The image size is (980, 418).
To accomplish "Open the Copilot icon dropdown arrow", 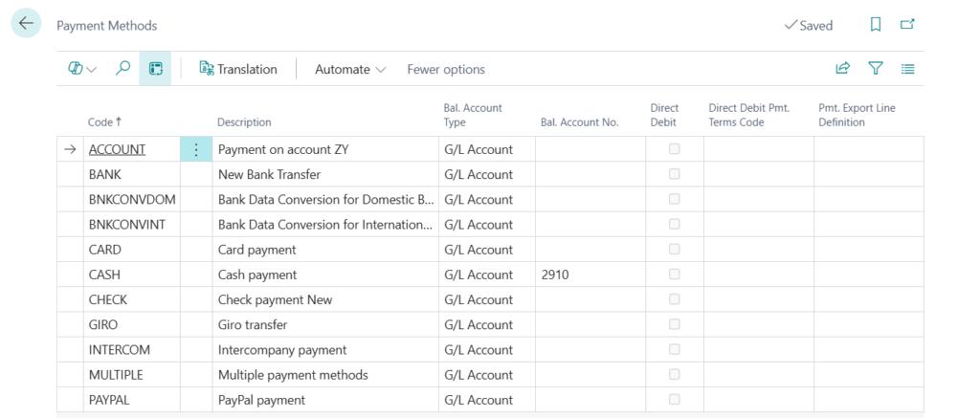I will (92, 70).
